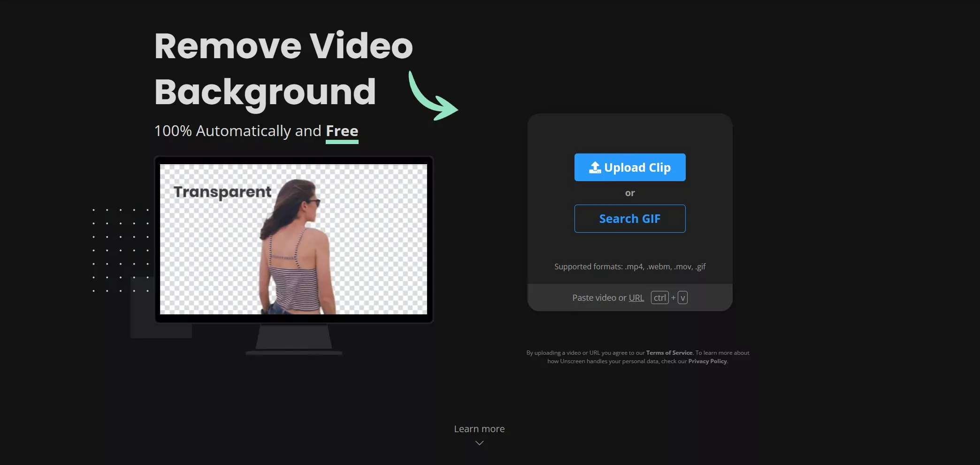
Task: Click the underlined word Free
Action: 342,131
